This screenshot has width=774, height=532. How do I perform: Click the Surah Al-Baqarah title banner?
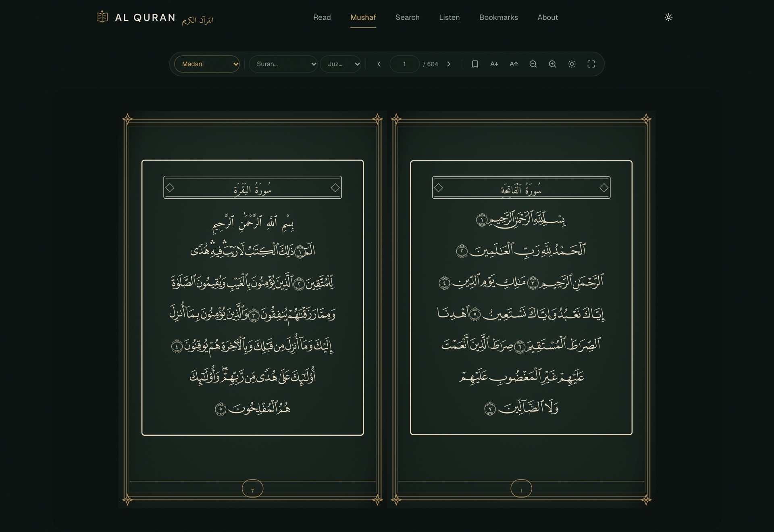point(252,188)
